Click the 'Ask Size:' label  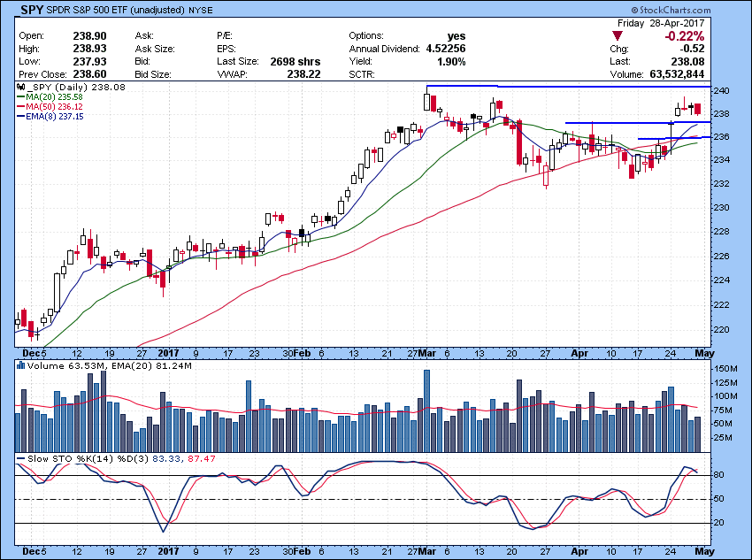[155, 49]
